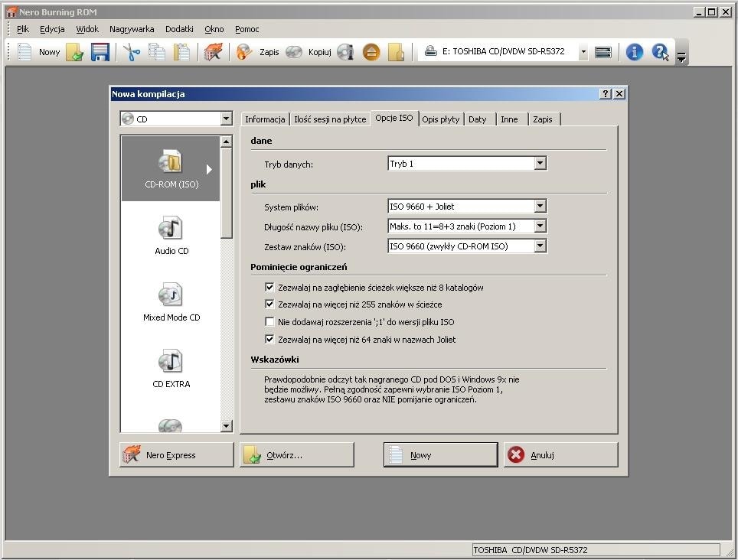
Task: Open the CD disc type dropdown
Action: 226,119
